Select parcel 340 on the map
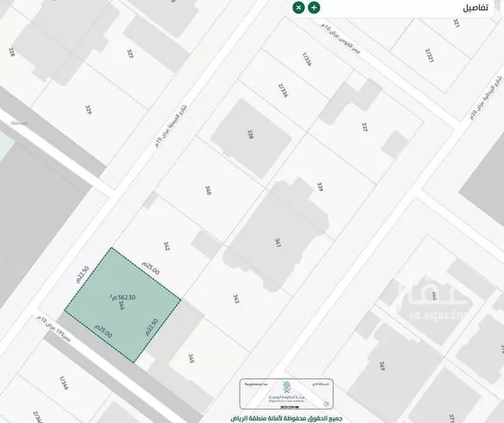This screenshot has height=423, width=504. (208, 190)
